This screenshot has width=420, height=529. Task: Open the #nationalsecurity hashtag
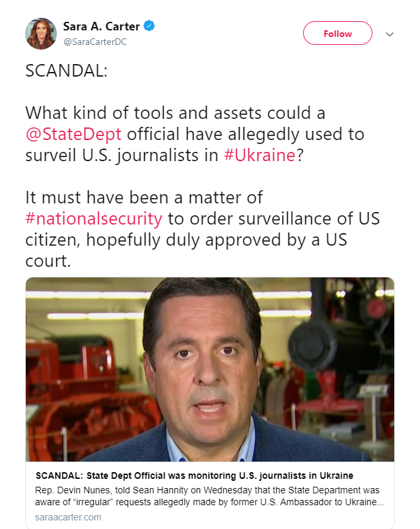pos(94,219)
